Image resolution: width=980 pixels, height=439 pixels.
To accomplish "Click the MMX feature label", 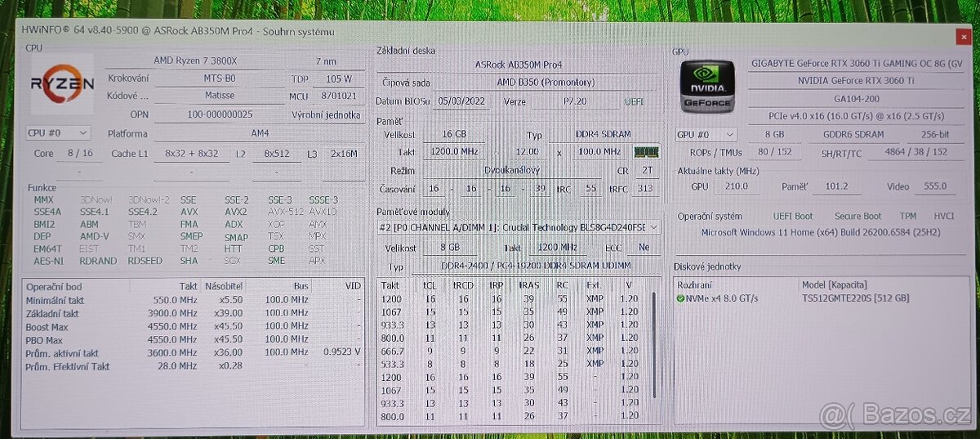I will (44, 199).
